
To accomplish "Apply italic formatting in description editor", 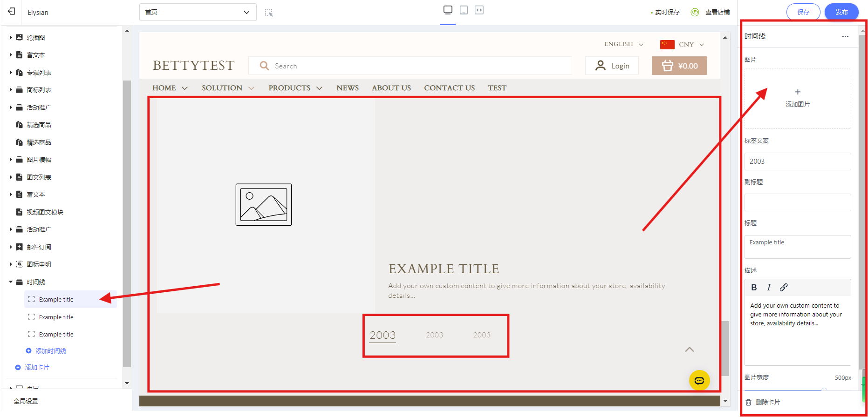I will pyautogui.click(x=769, y=288).
